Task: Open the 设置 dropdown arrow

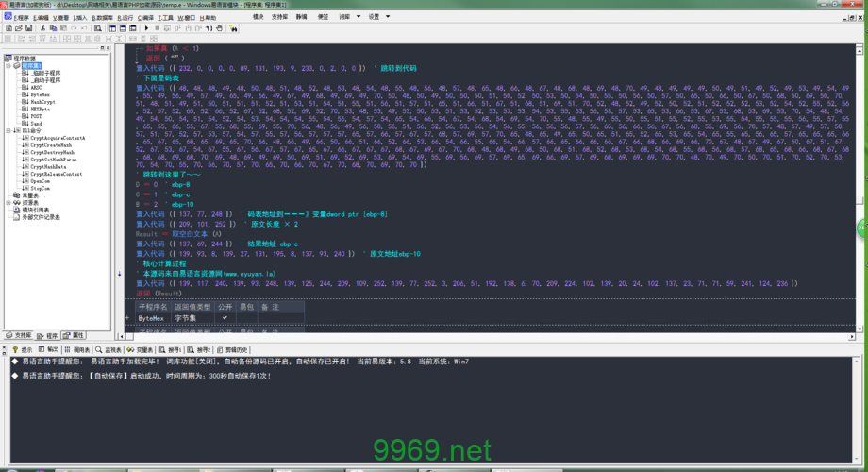Action: [390, 17]
